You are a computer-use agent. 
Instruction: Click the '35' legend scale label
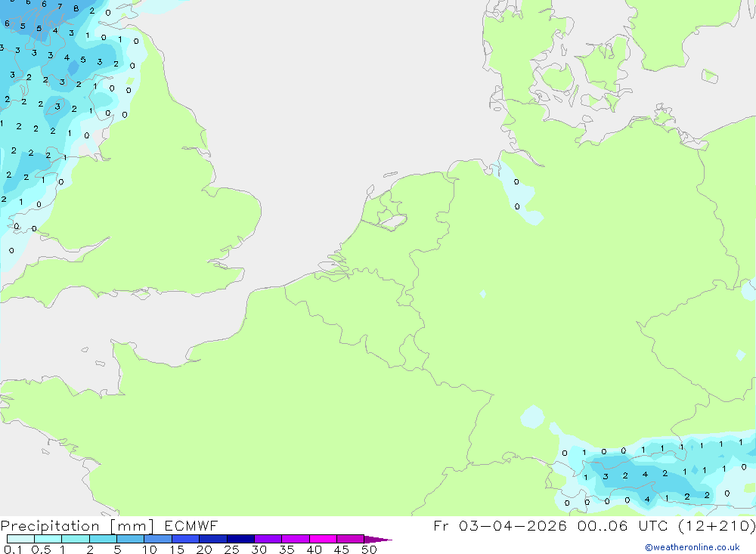point(287,549)
